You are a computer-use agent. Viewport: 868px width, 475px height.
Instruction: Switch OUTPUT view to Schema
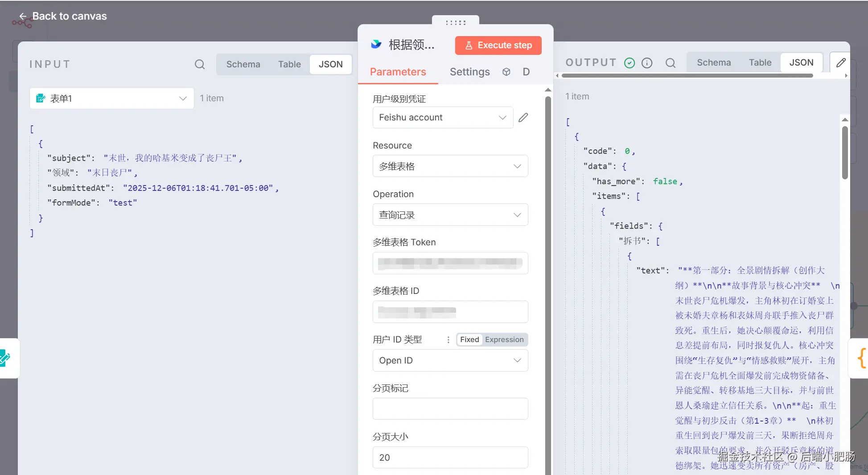713,63
